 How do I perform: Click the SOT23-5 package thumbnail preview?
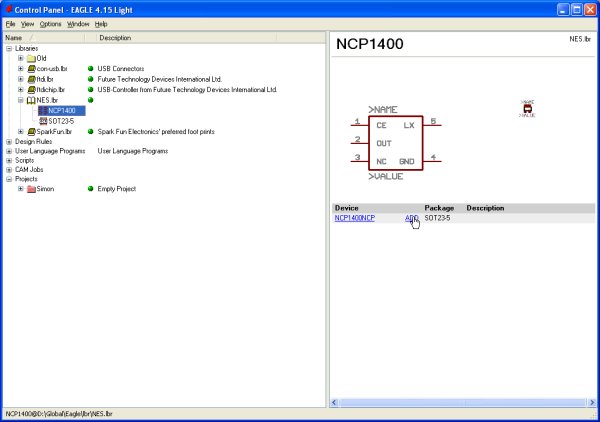pos(527,109)
